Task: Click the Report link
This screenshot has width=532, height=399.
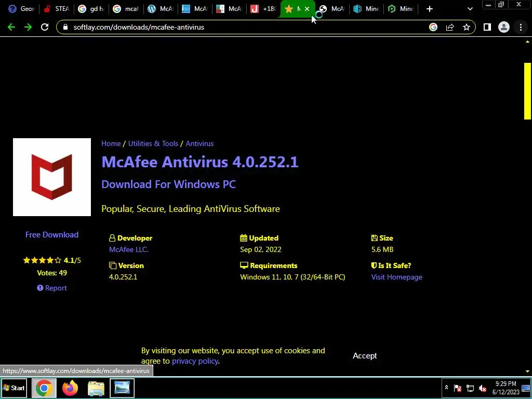Action: tap(52, 288)
